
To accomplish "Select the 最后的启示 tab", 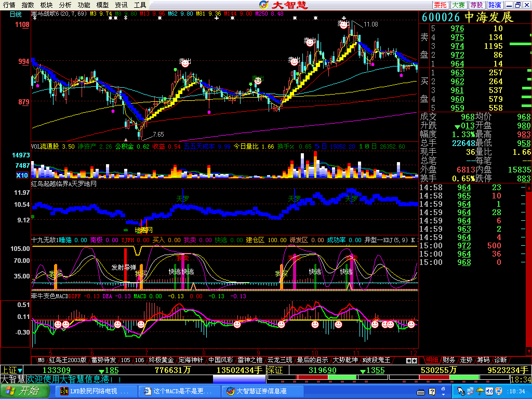I will point(312,360).
